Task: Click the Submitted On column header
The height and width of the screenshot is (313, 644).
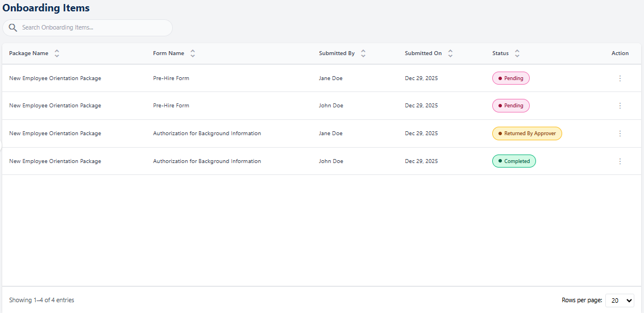Action: 423,53
